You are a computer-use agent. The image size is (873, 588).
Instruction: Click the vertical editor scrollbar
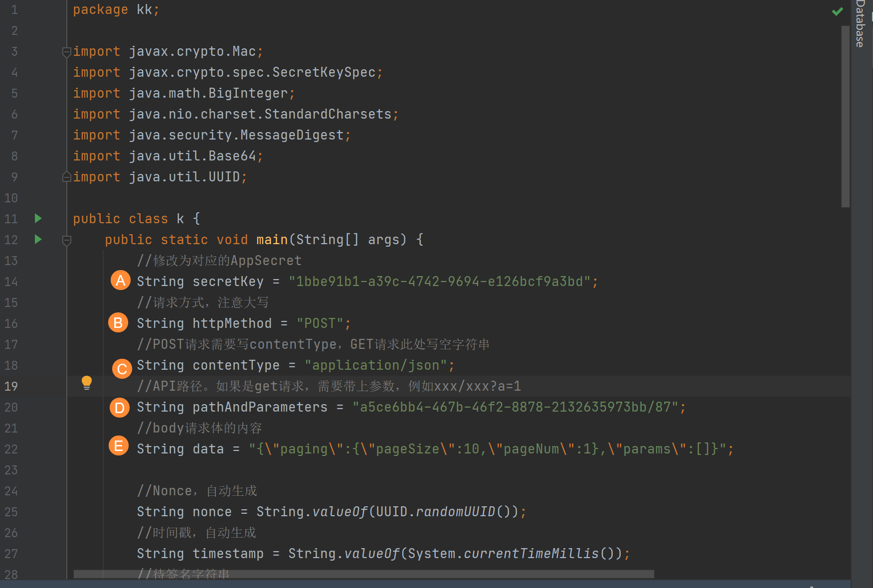[845, 117]
